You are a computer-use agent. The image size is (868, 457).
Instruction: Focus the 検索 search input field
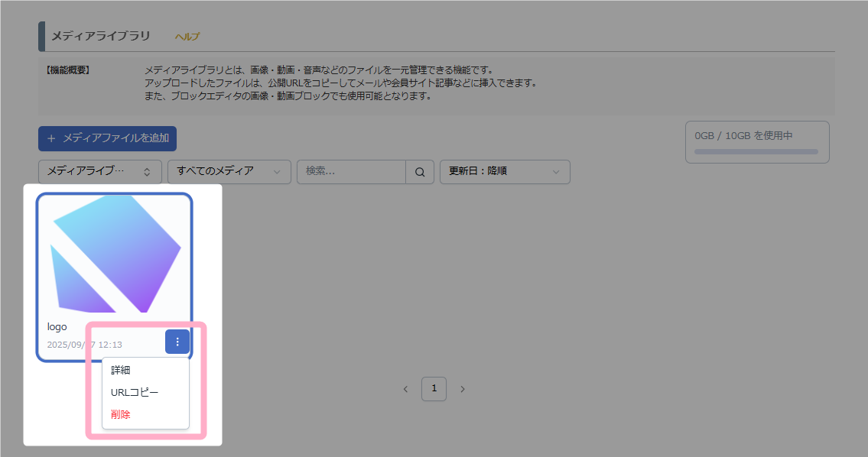pyautogui.click(x=352, y=172)
